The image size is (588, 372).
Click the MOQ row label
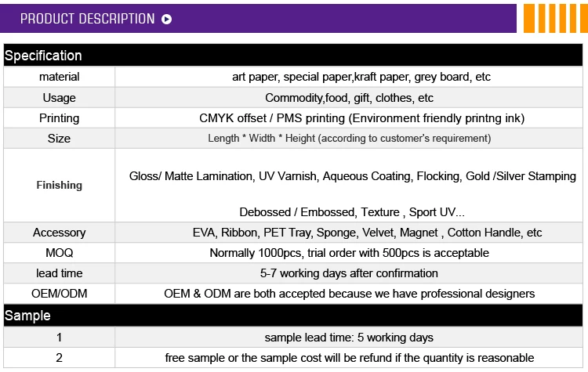point(59,253)
